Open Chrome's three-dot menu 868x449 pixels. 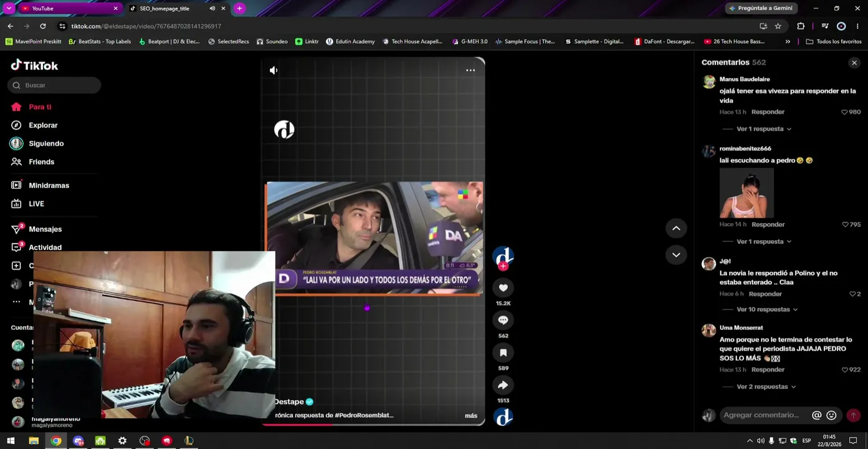(857, 26)
